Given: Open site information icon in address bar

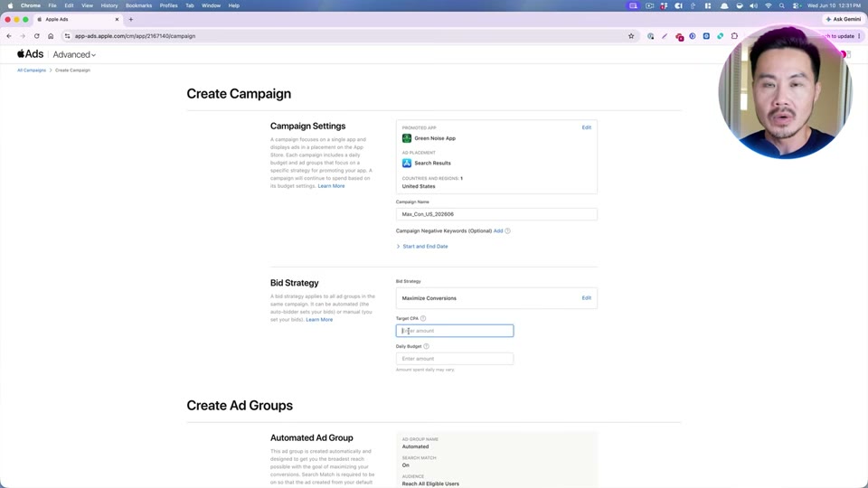Looking at the screenshot, I should click(68, 36).
